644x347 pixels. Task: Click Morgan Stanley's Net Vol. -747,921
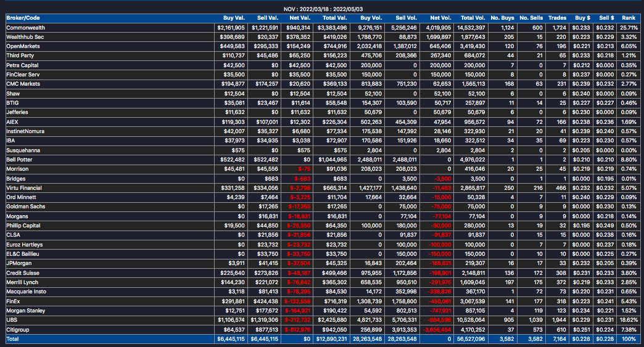coord(439,311)
